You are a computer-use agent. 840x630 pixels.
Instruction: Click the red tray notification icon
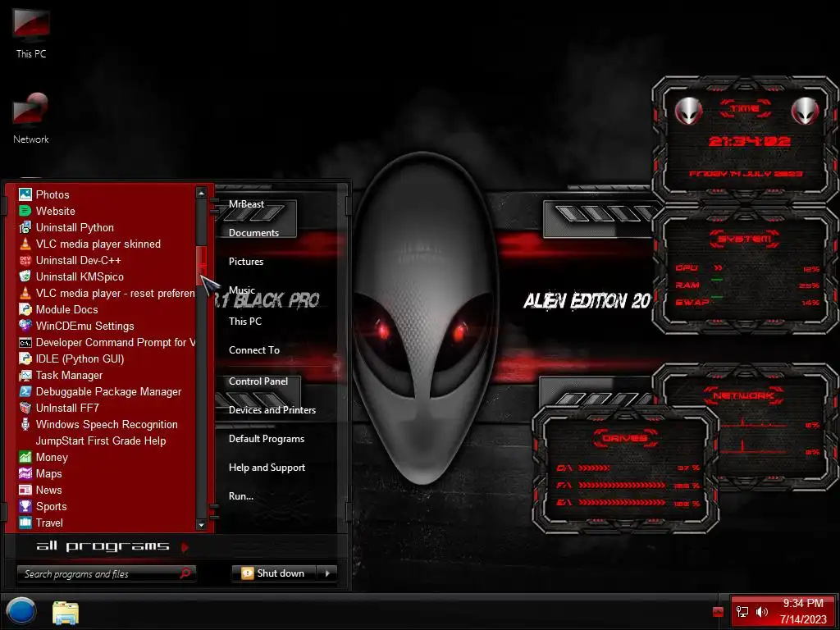[x=719, y=612]
